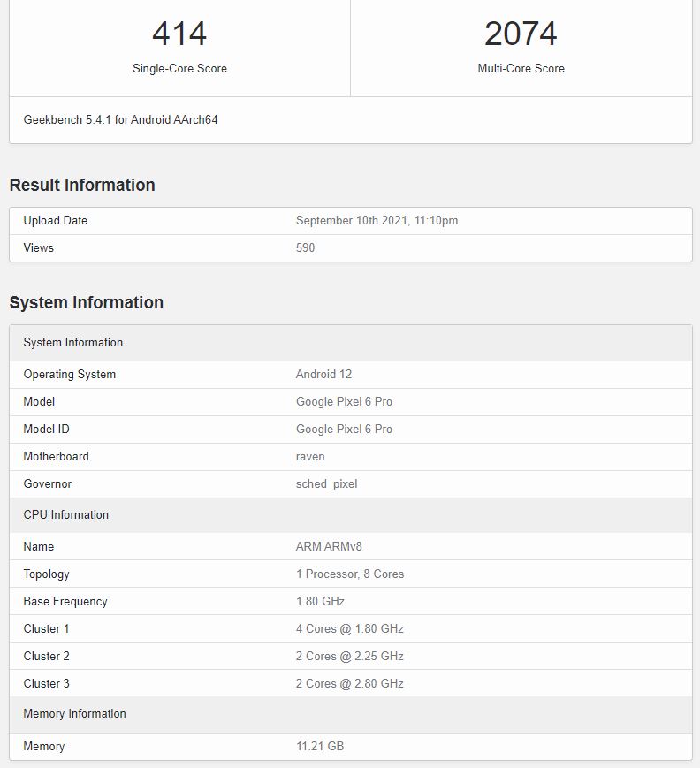Select the Android 12 operating system value
This screenshot has height=768, width=700.
(x=323, y=374)
